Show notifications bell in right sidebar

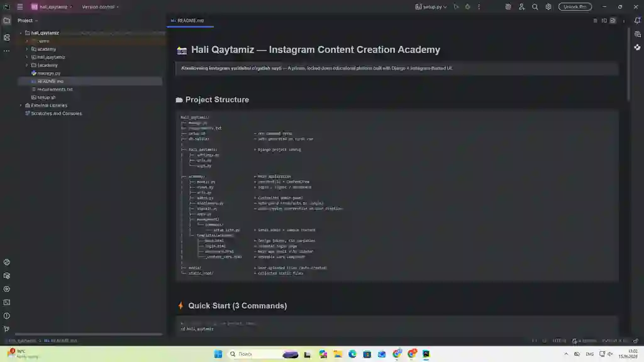[x=637, y=21]
